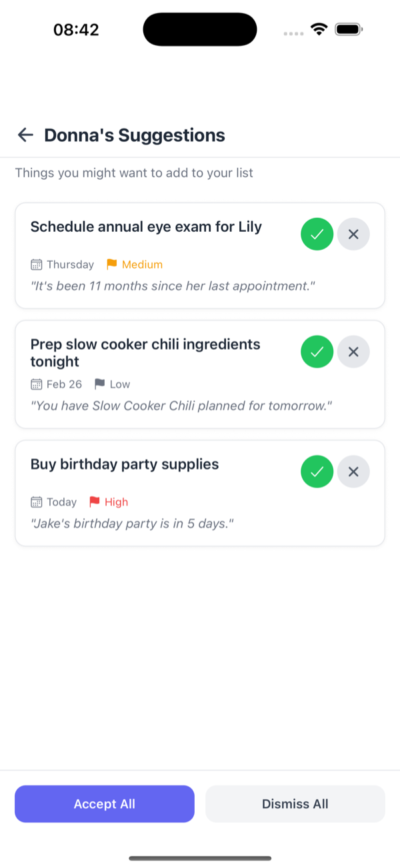
Task: Dismiss the eye exam suggestion with X
Action: 353,234
